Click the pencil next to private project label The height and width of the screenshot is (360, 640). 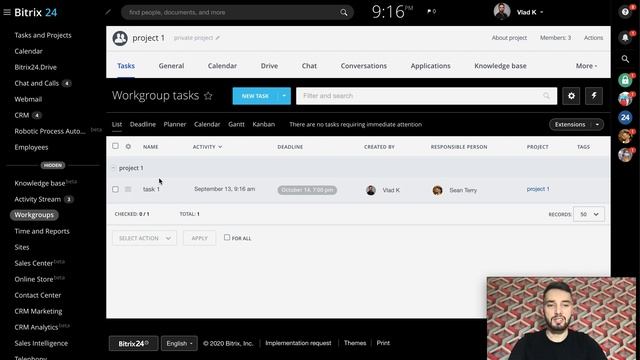tap(218, 38)
